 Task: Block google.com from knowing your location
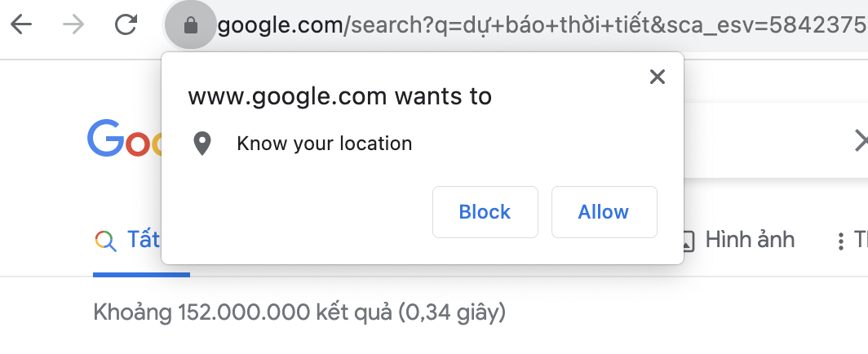485,212
